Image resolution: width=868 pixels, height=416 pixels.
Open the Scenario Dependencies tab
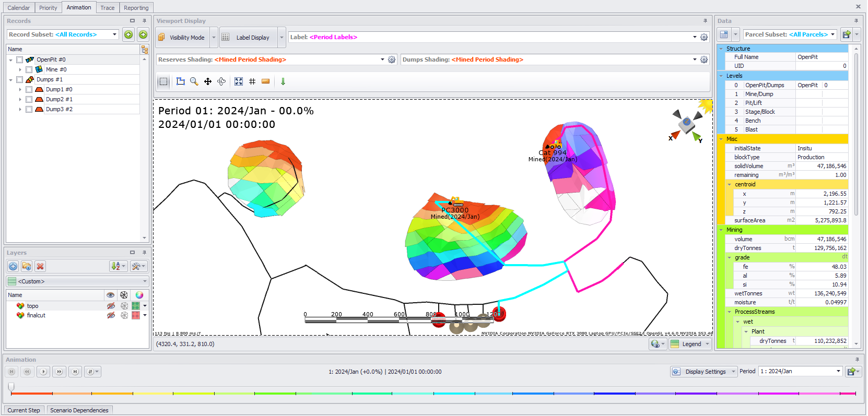point(79,410)
